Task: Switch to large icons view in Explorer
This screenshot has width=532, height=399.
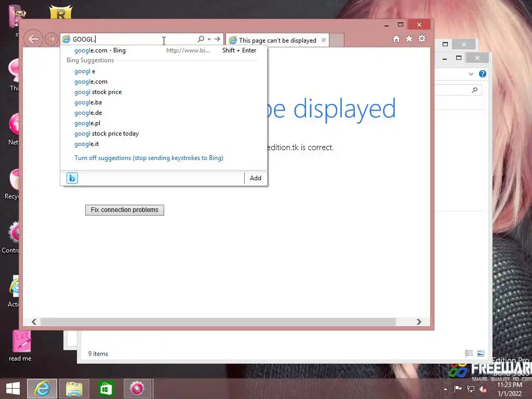Action: pyautogui.click(x=481, y=353)
